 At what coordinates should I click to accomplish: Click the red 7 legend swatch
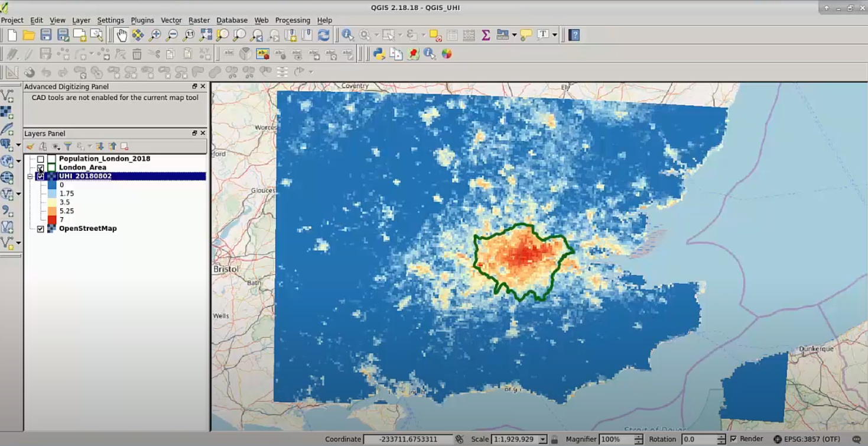(x=52, y=220)
